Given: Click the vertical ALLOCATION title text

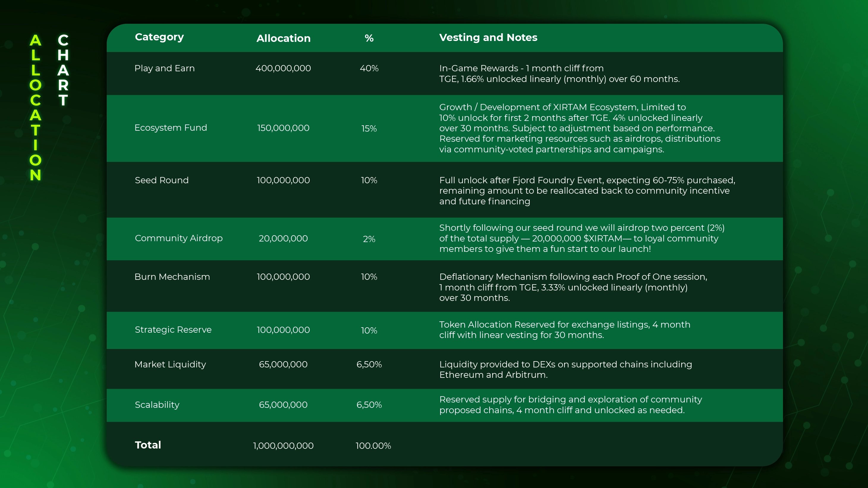Looking at the screenshot, I should 35,108.
